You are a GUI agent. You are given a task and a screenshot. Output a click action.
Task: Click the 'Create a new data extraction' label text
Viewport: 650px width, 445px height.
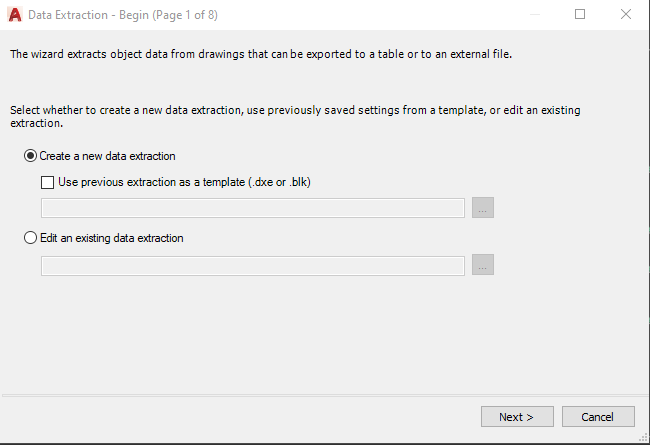coord(107,156)
